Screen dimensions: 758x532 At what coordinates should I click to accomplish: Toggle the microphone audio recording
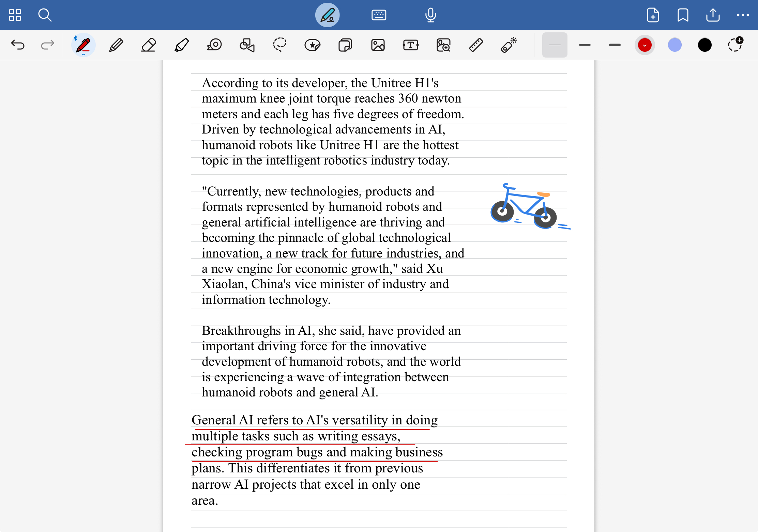point(430,15)
